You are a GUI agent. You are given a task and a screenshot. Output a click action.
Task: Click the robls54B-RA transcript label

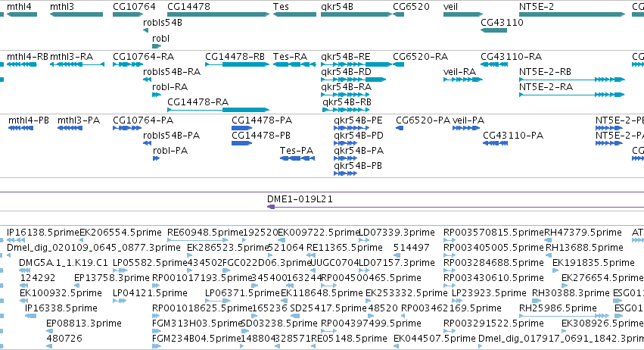172,72
